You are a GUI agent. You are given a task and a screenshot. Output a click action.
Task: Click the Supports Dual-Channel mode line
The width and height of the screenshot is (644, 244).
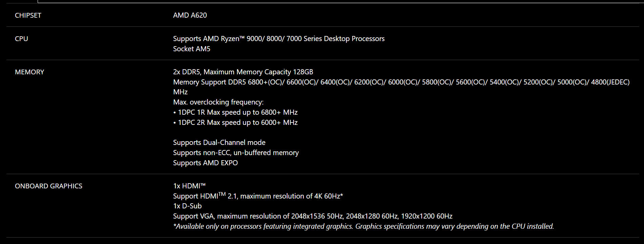click(219, 143)
